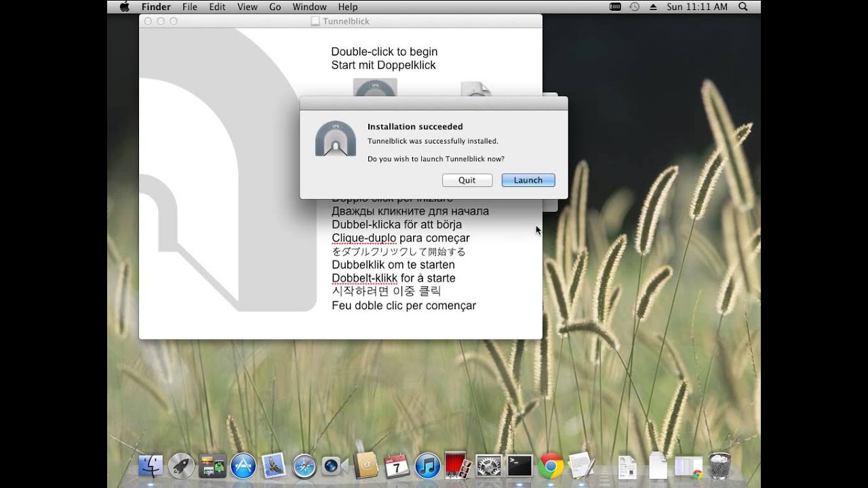The width and height of the screenshot is (868, 488).
Task: Click the Tunnelblick tunnel icon in the dialog
Action: 336,139
